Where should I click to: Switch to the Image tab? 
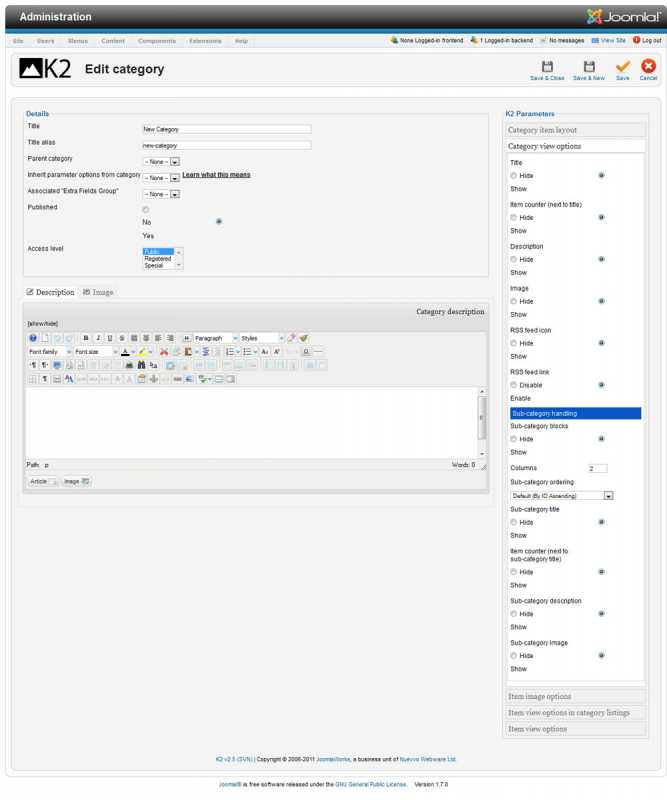click(x=98, y=292)
